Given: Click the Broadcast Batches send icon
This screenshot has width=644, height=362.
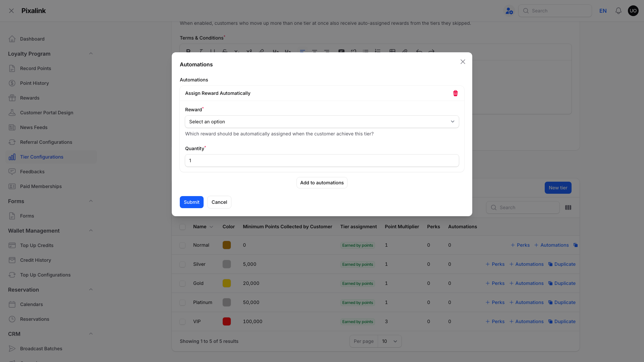Looking at the screenshot, I should coord(12,349).
